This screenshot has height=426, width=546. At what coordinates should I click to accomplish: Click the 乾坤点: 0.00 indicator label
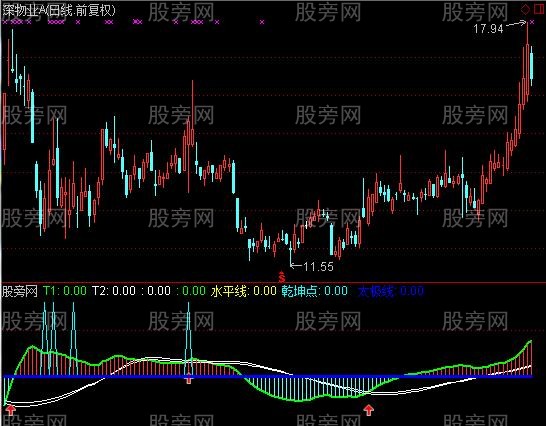point(314,291)
